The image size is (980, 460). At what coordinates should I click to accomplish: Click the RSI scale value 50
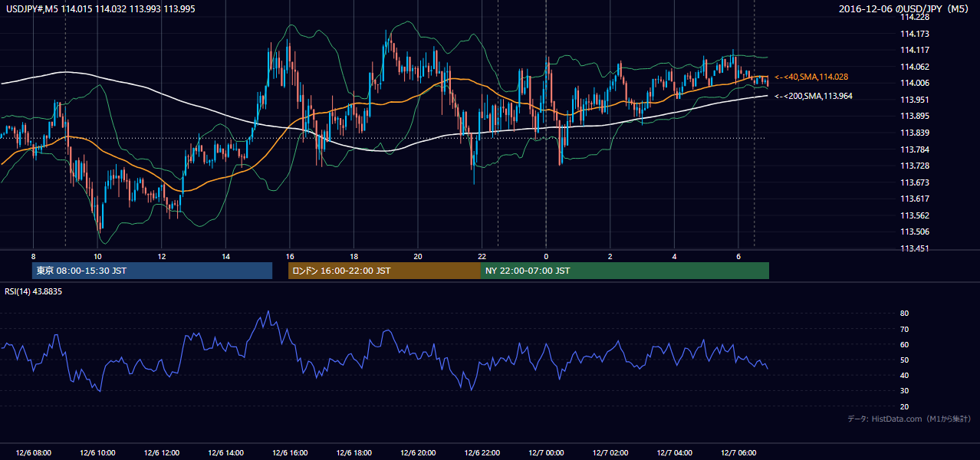click(x=904, y=360)
